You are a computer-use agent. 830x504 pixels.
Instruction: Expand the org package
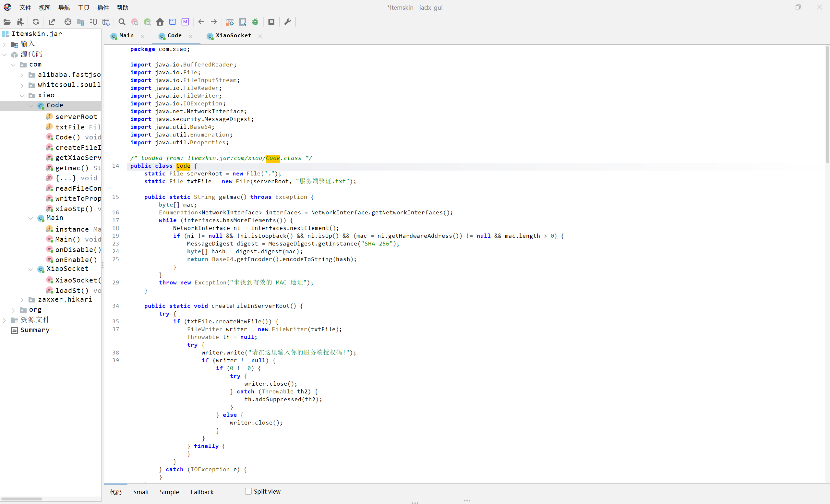pos(14,310)
